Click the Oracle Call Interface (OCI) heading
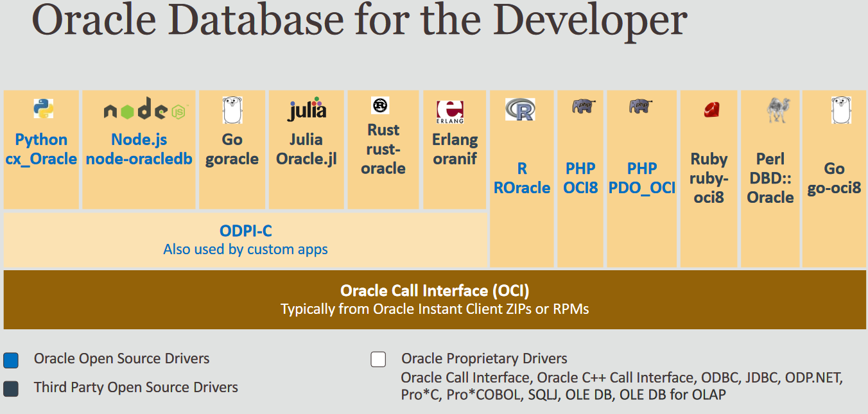 [x=435, y=290]
